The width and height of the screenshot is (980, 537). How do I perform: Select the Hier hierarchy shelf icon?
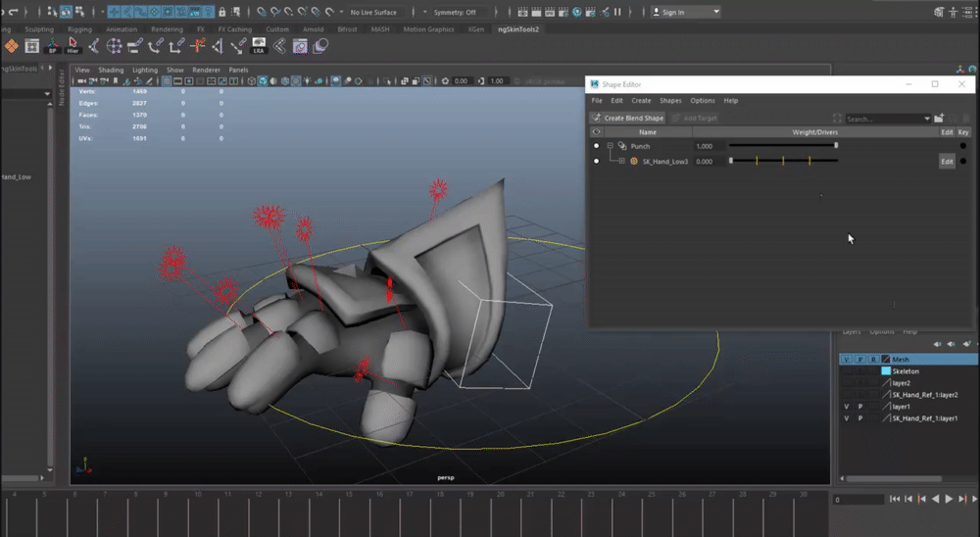pos(73,46)
